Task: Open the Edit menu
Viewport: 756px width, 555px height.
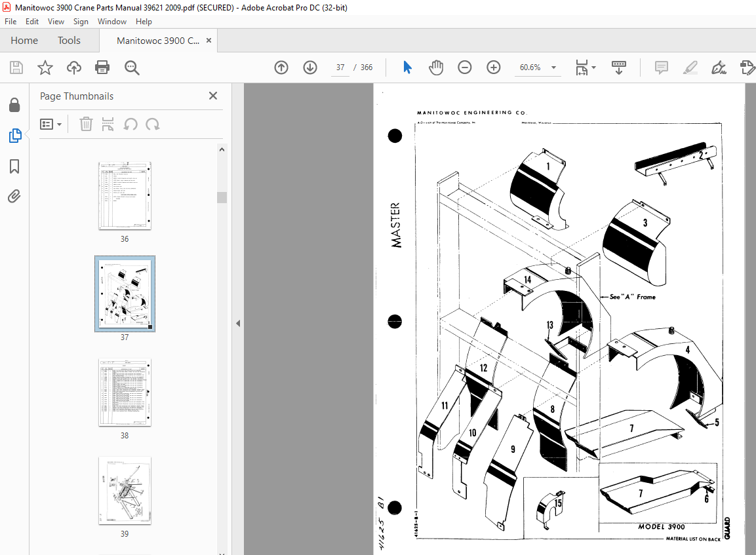Action: pos(32,22)
